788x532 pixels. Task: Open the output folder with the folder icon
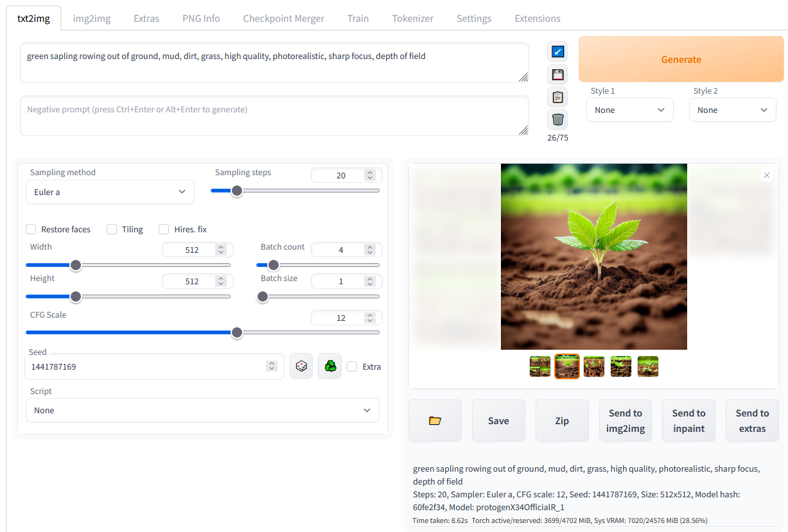click(x=435, y=420)
